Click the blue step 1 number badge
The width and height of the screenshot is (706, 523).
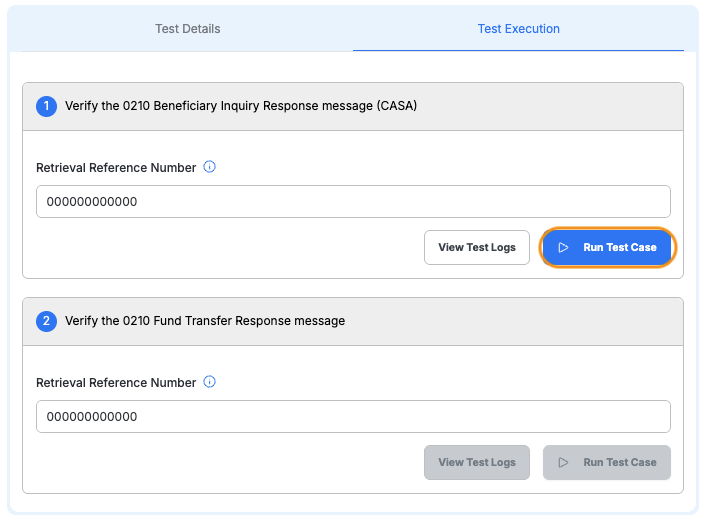click(47, 106)
